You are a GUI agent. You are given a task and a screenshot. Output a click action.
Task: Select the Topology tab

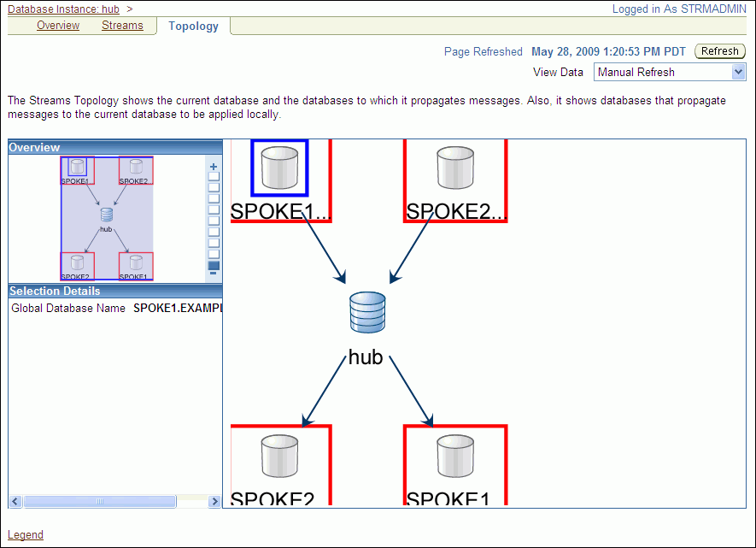point(193,26)
